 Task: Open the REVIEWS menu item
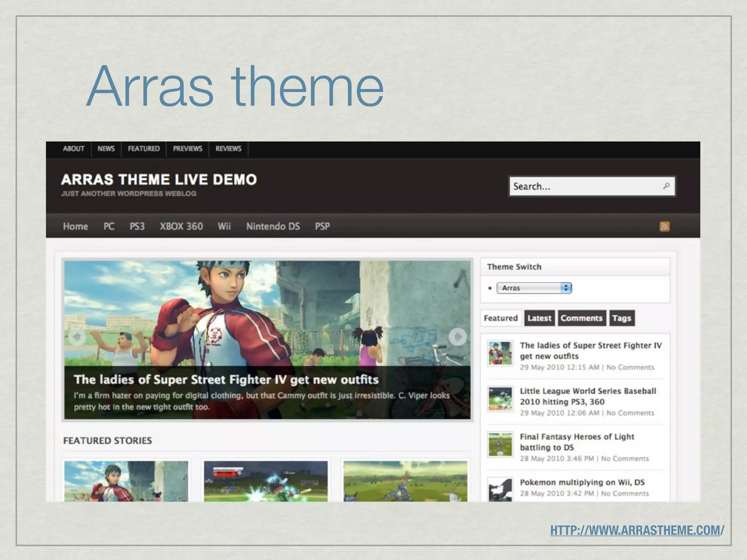click(x=228, y=149)
